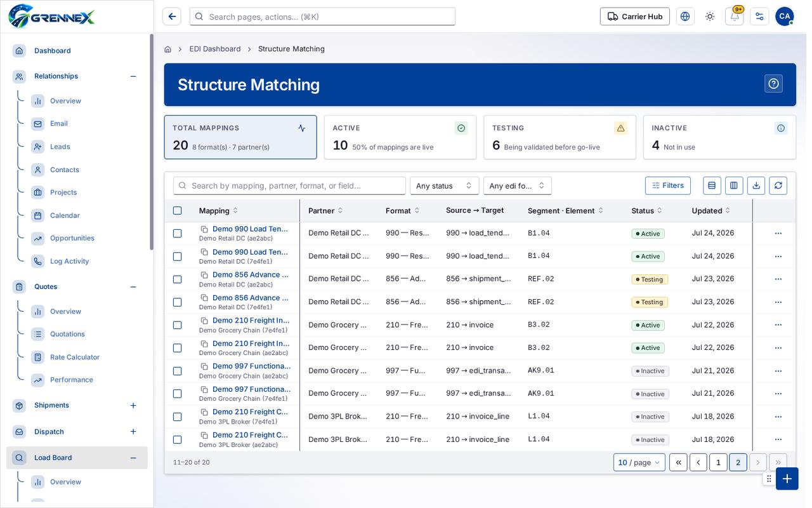The height and width of the screenshot is (508, 812).
Task: Open the notifications bell icon
Action: 734,17
